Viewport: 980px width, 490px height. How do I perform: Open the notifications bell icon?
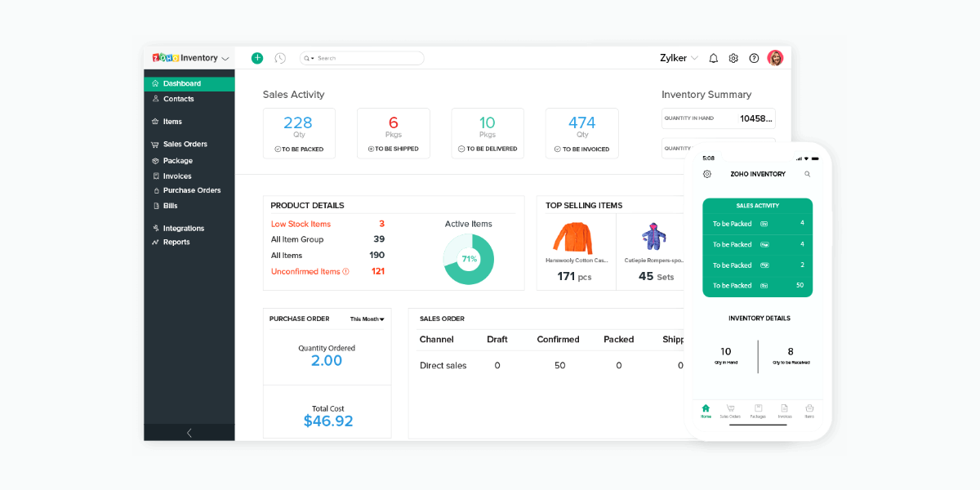[x=713, y=58]
